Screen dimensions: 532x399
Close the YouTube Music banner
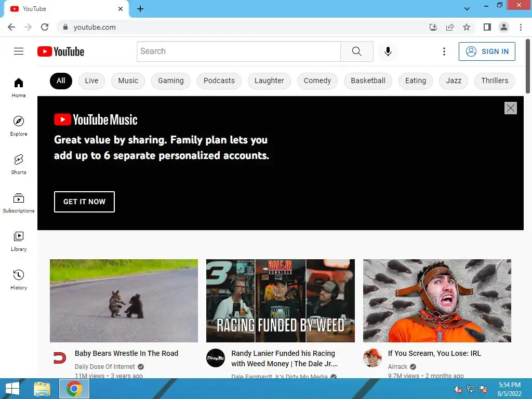510,108
